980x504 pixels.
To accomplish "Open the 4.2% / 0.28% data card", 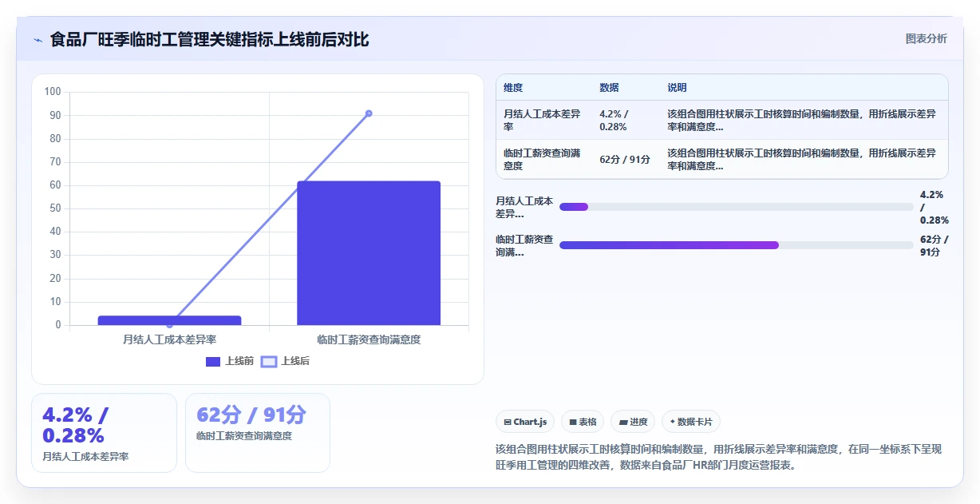I will [104, 433].
